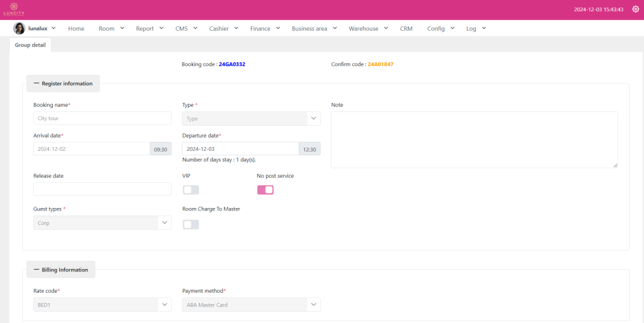Go to Home page
Viewport: 644px width, 323px height.
tap(76, 28)
